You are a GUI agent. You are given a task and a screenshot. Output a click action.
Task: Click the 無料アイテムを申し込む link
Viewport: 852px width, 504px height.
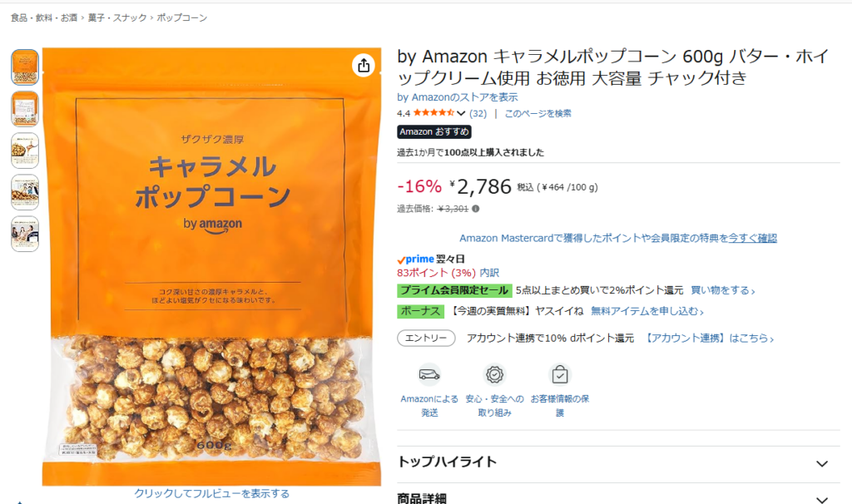(x=647, y=311)
